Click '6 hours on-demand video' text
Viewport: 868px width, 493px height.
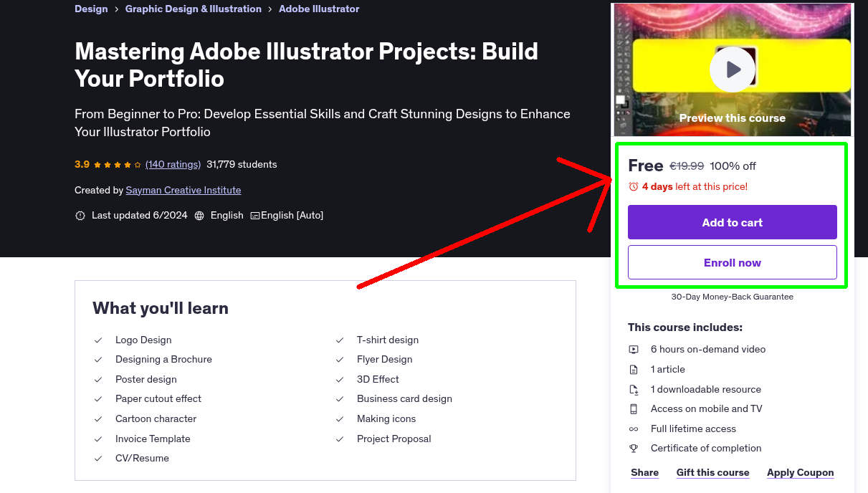coord(708,350)
